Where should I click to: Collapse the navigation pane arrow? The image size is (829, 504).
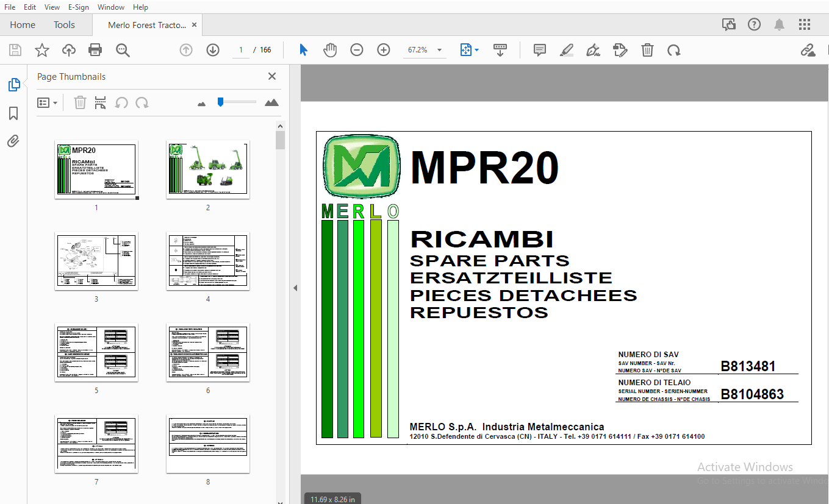pyautogui.click(x=295, y=288)
